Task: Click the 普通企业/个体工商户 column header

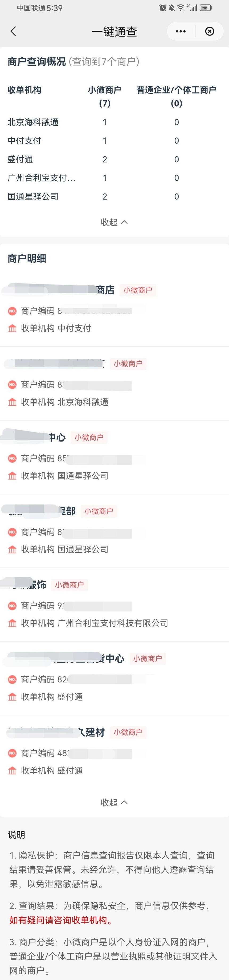Action: click(x=177, y=97)
